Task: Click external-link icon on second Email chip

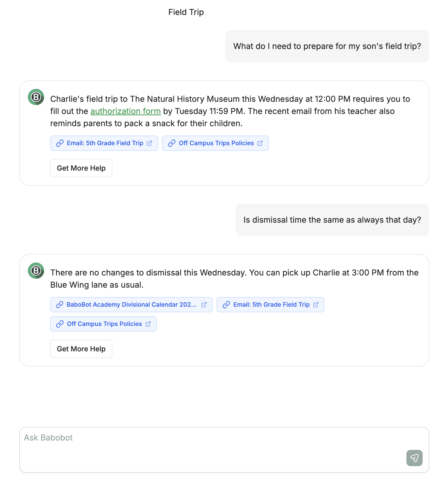Action: click(x=316, y=305)
